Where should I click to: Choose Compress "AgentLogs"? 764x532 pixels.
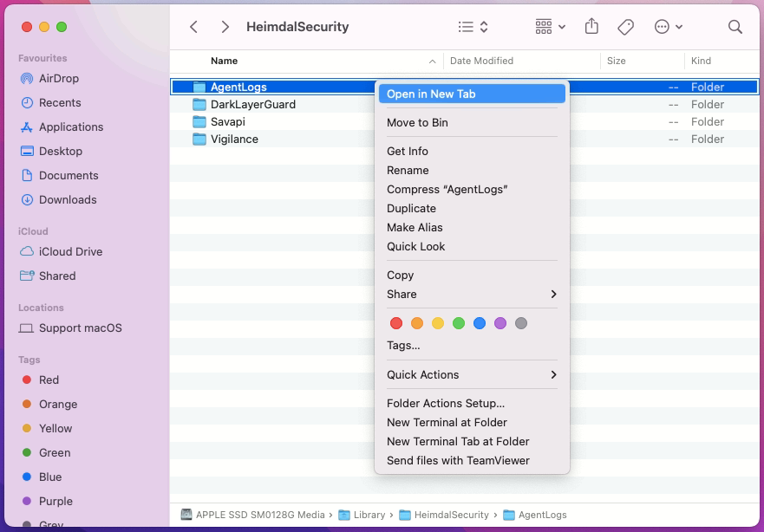click(472, 190)
